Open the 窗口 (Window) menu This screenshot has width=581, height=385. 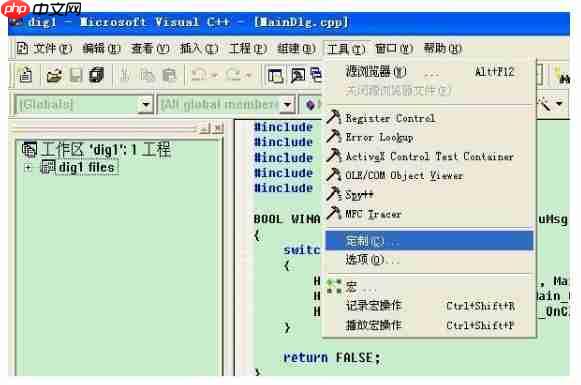click(394, 49)
